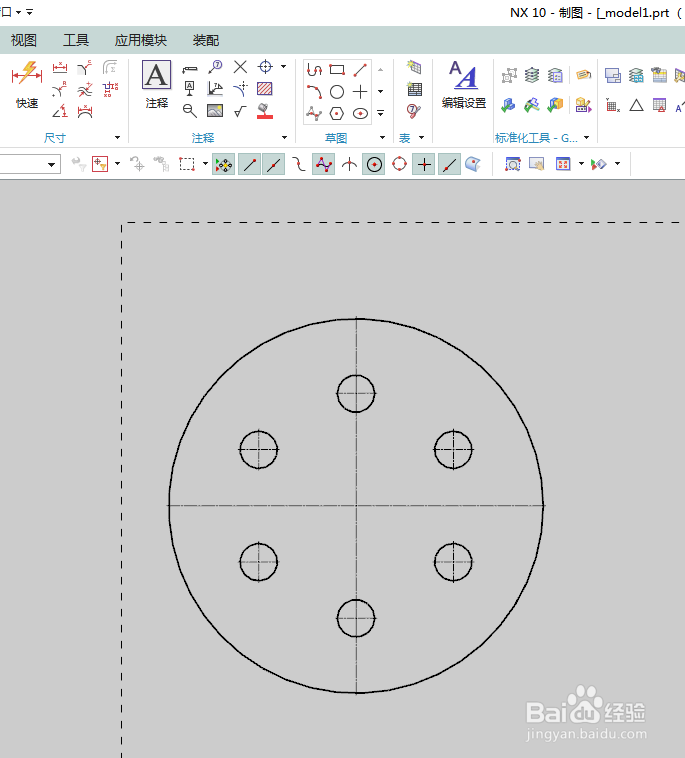Click the radial dimension icon
The height and width of the screenshot is (758, 685).
[x=60, y=89]
